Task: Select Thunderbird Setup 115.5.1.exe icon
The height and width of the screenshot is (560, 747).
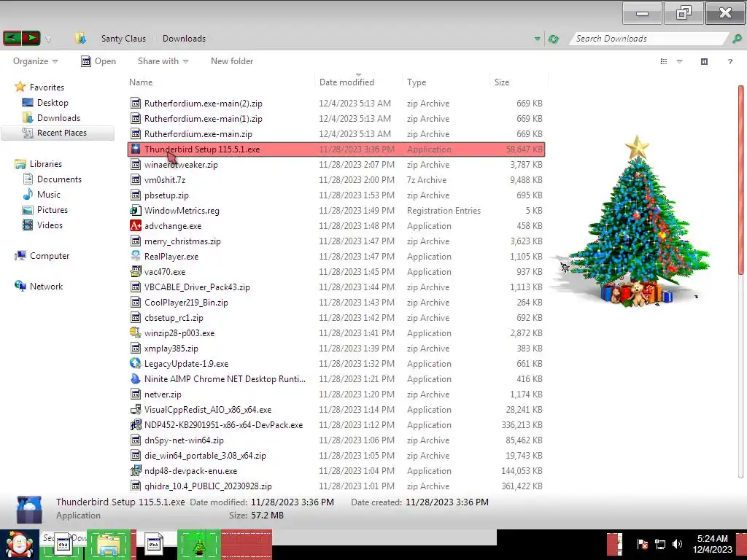Action: click(x=136, y=149)
